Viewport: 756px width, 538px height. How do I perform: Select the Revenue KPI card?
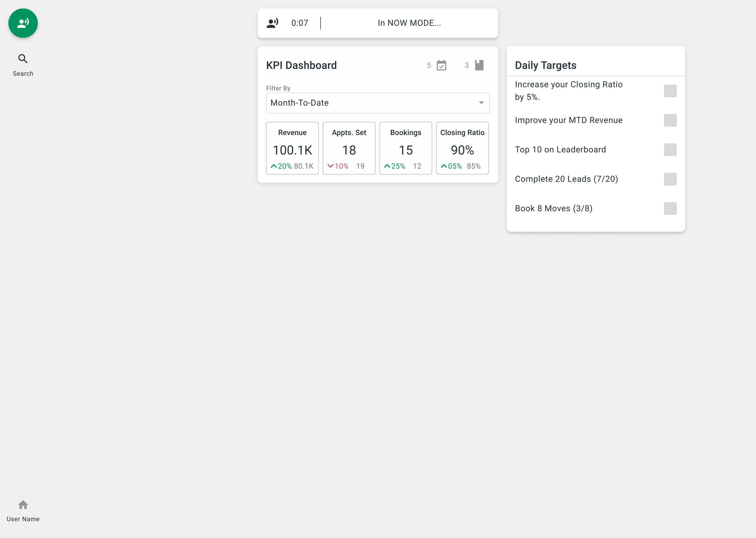tap(292, 148)
